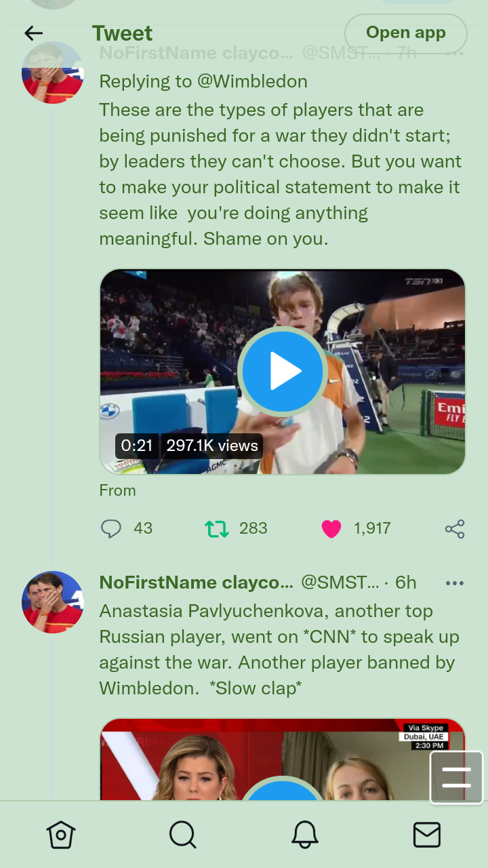
Task: Open the Home tab
Action: click(61, 835)
